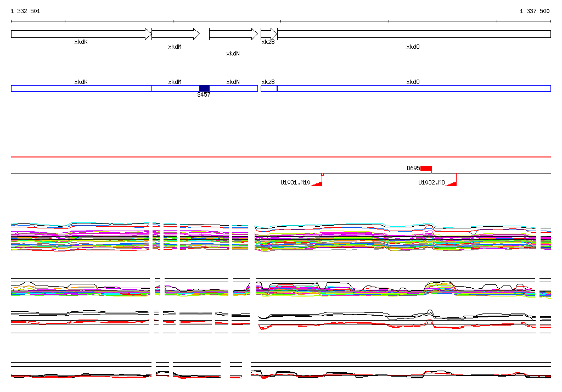Viewport: 562px width, 392px height.
Task: Click the U1032.M8 text label
Action: click(x=431, y=183)
